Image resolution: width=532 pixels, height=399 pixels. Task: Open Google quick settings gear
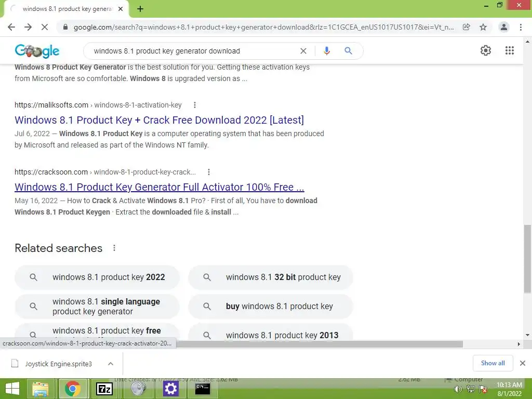[x=486, y=50]
